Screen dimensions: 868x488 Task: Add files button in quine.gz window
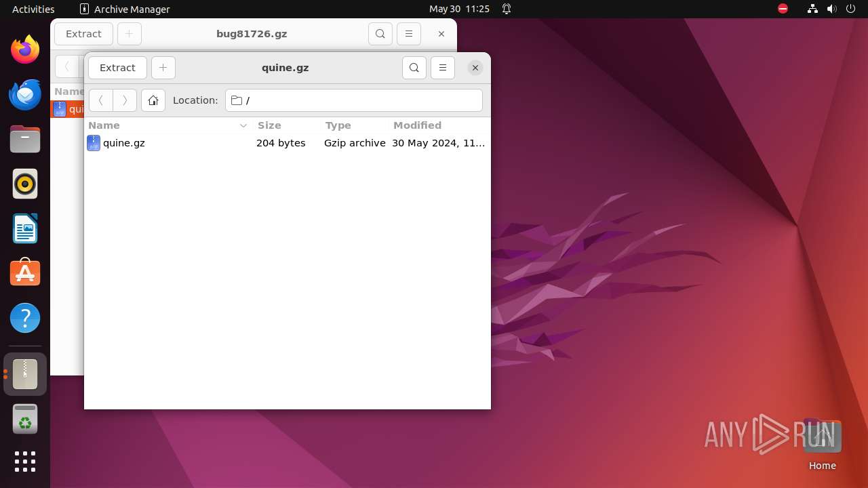163,68
